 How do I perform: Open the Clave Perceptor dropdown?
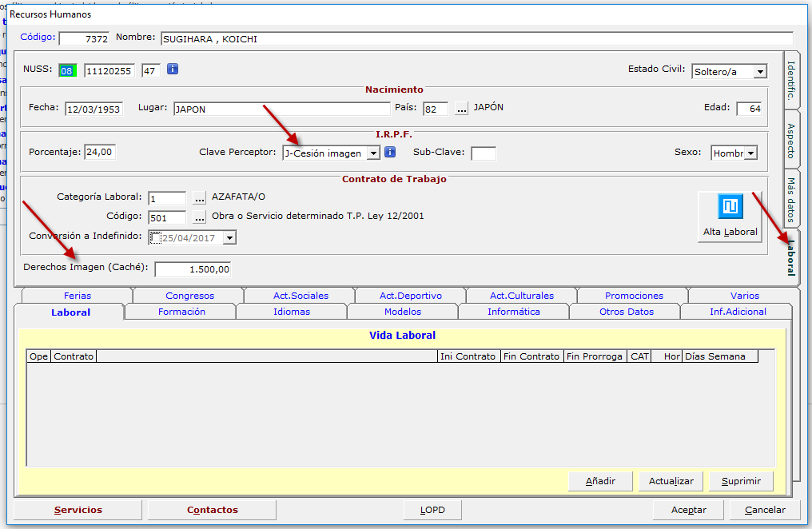pos(373,153)
